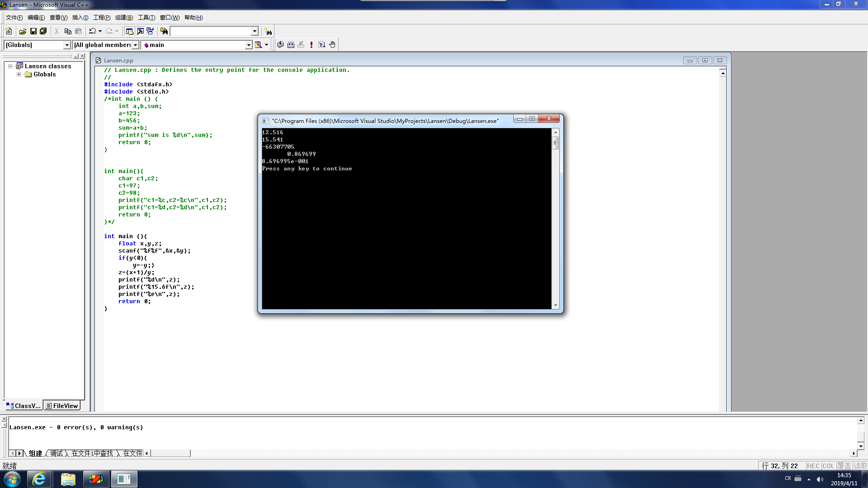
Task: Switch to the FileView tab
Action: 62,406
